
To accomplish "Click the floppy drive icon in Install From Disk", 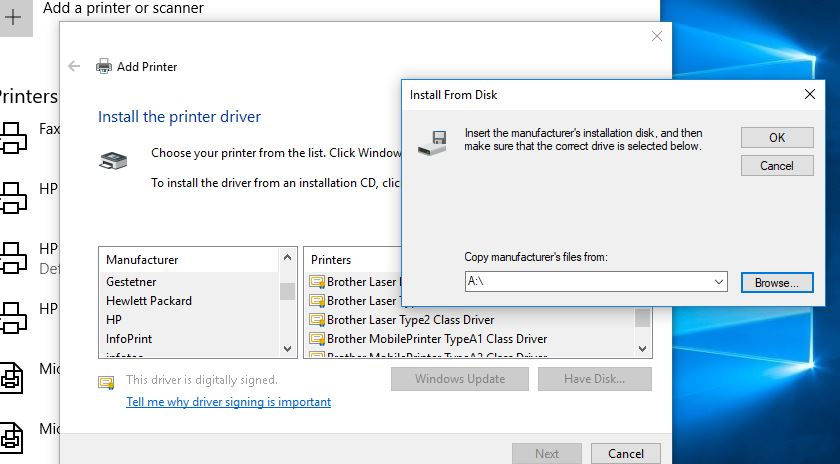I will (x=433, y=143).
